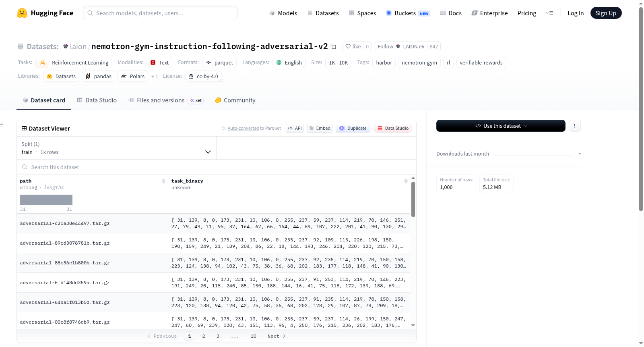Copy dataset name with the copy icon
Viewport: 644px width, 347px height.
click(333, 46)
